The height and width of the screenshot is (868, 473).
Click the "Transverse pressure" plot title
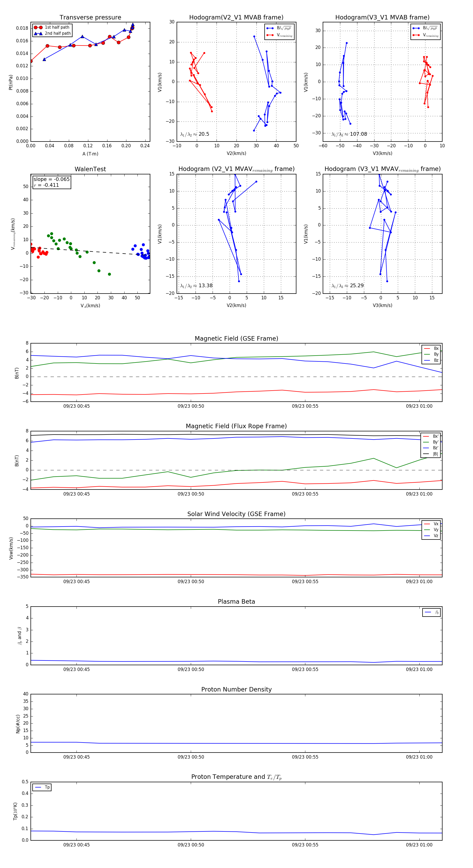(x=90, y=17)
